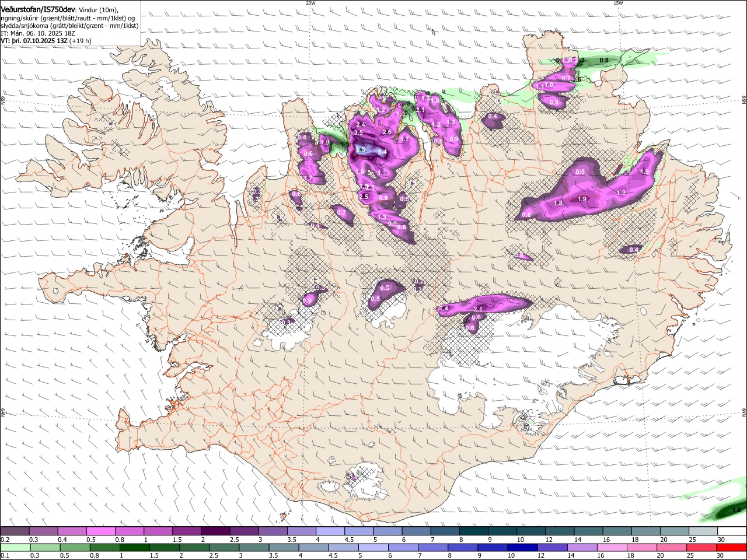This screenshot has width=747, height=560.
Task: Pick the lower scale swatch starting at 3
Action: click(254, 548)
